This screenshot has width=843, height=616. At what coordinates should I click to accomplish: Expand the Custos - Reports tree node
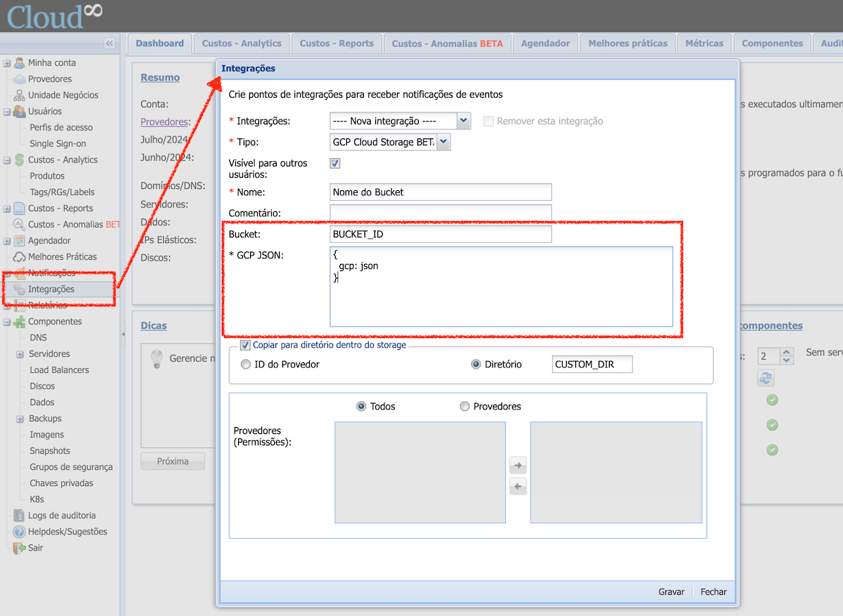[x=7, y=208]
